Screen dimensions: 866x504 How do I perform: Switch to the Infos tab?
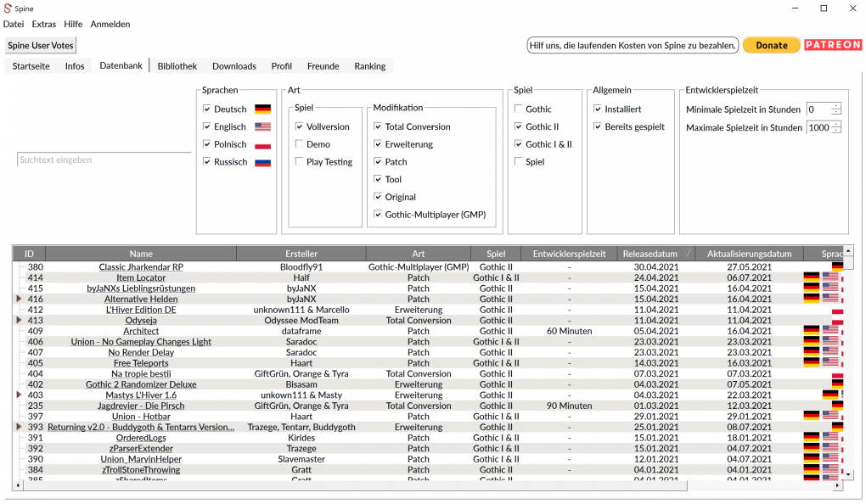[x=75, y=66]
